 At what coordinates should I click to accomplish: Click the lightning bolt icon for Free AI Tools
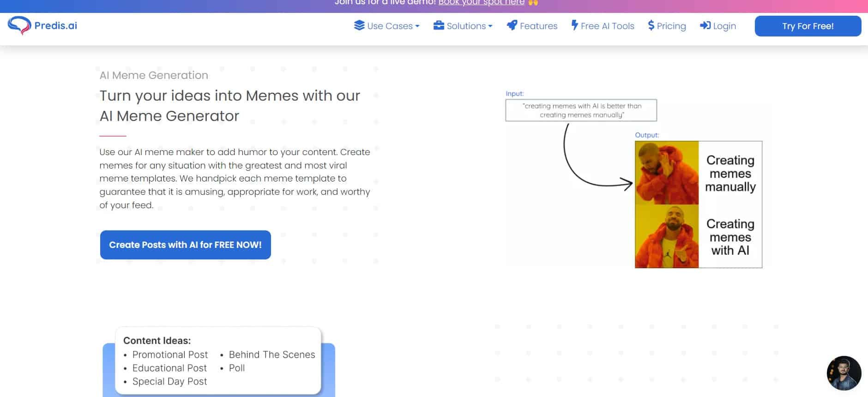[575, 25]
